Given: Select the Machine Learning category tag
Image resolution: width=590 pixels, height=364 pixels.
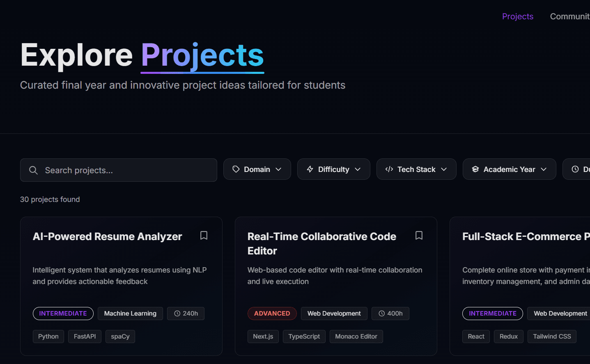Looking at the screenshot, I should (130, 313).
